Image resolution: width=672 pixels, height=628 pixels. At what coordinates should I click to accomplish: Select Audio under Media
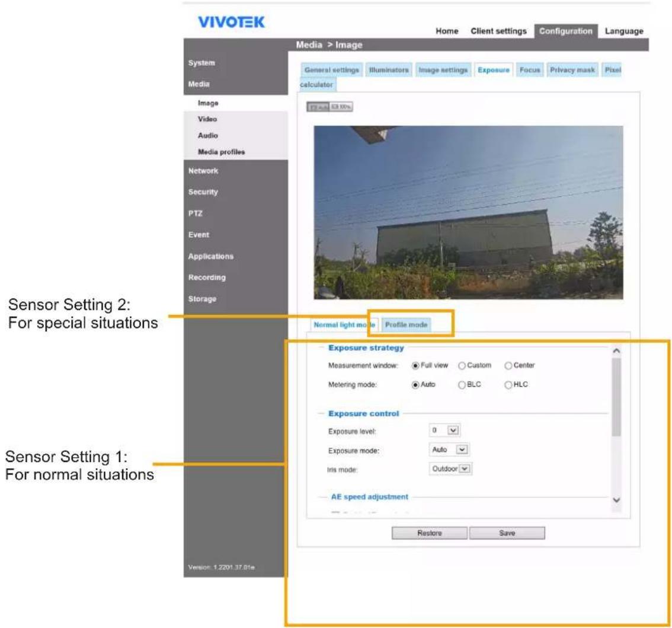tap(208, 135)
